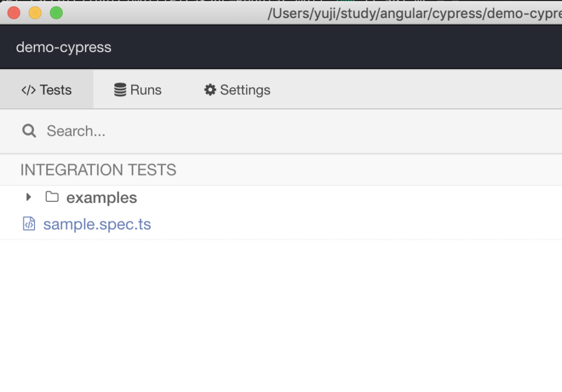562x392 pixels.
Task: Click the disclosure triangle before examples
Action: (28, 197)
